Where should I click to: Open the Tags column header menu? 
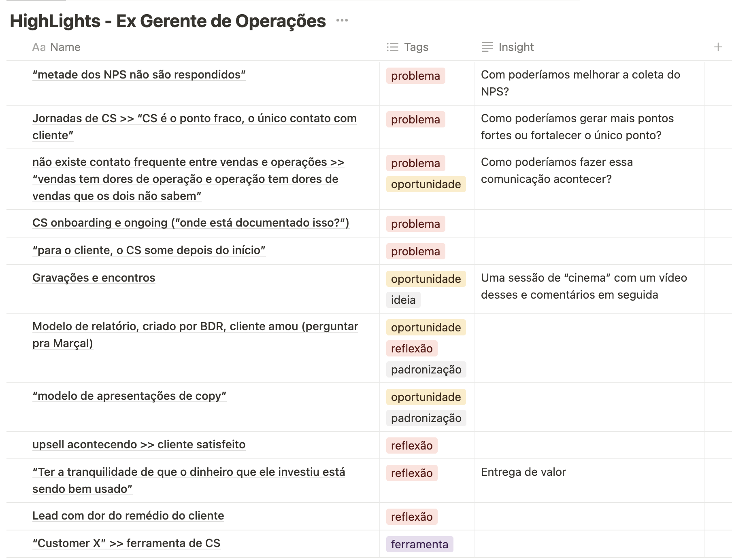(416, 47)
